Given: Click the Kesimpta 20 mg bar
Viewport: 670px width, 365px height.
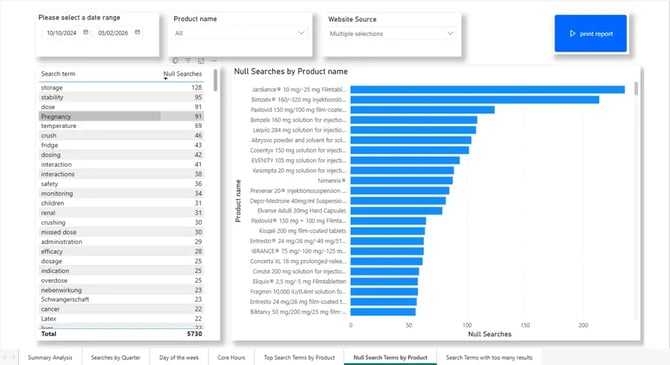Looking at the screenshot, I should tap(402, 171).
